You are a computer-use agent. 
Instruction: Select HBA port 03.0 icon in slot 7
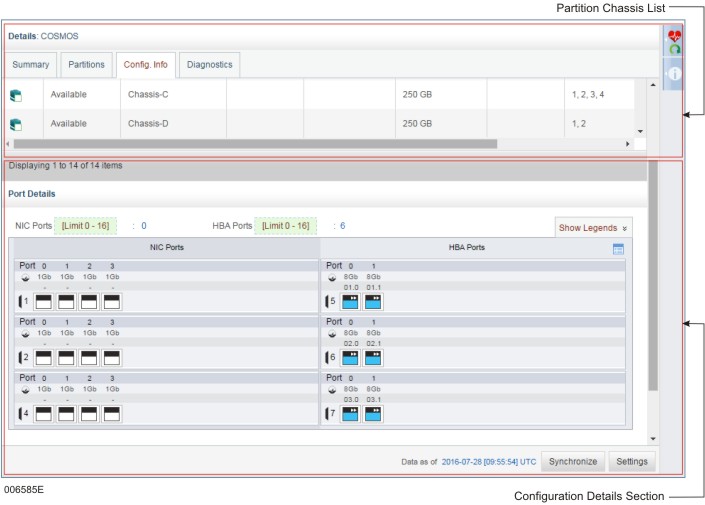point(351,412)
